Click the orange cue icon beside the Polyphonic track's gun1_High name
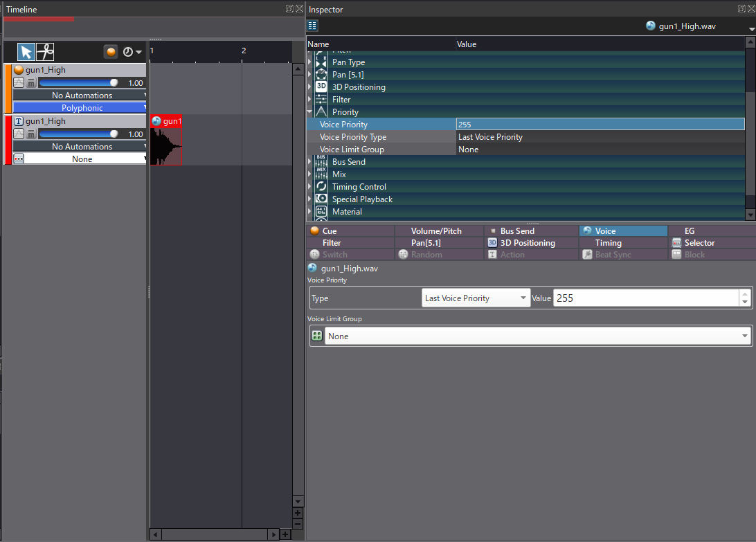 (x=19, y=70)
